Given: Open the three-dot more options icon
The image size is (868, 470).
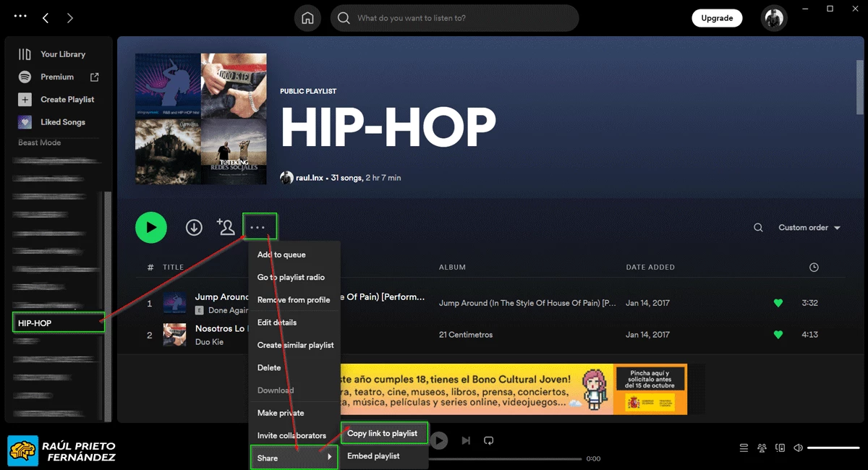Looking at the screenshot, I should tap(260, 226).
